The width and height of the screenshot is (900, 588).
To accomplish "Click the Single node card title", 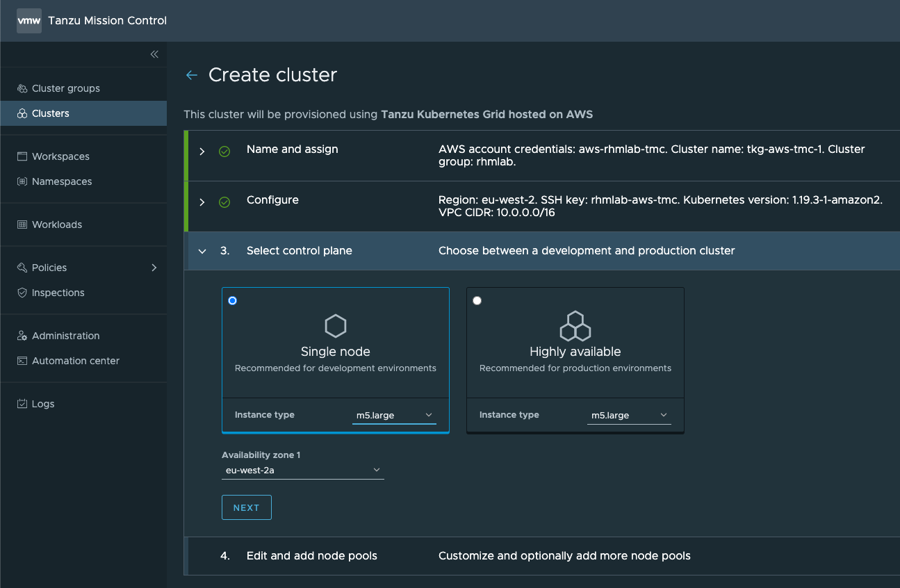I will click(336, 352).
